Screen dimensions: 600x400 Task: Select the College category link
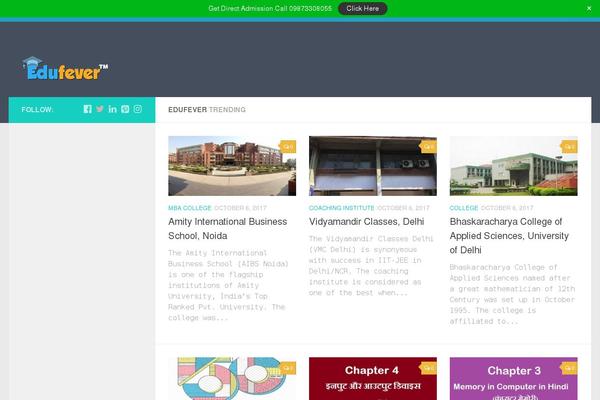point(464,208)
